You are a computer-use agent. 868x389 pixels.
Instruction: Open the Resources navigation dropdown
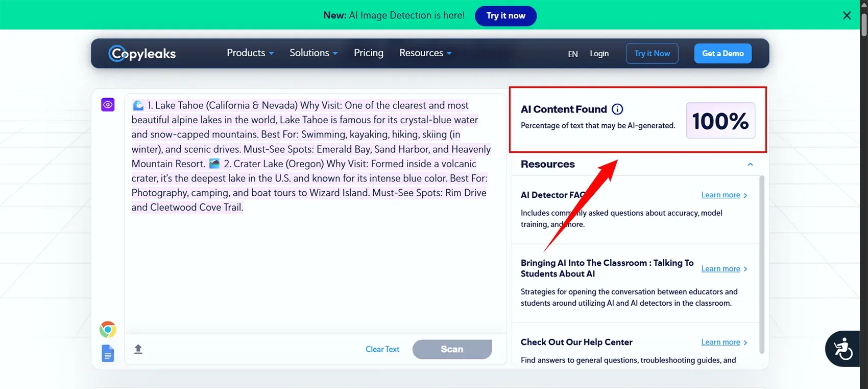tap(425, 53)
